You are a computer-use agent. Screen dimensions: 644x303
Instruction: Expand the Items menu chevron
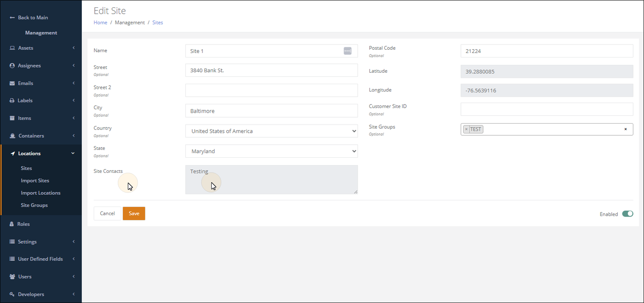tap(74, 118)
